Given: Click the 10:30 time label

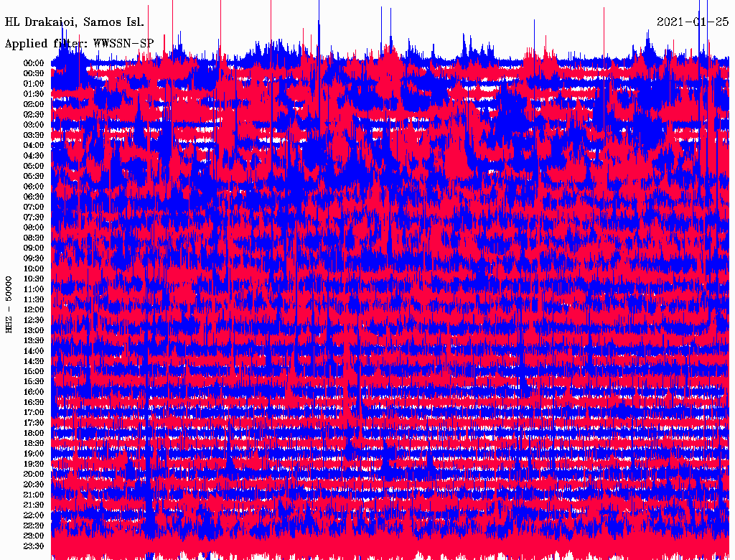Looking at the screenshot, I should (34, 279).
